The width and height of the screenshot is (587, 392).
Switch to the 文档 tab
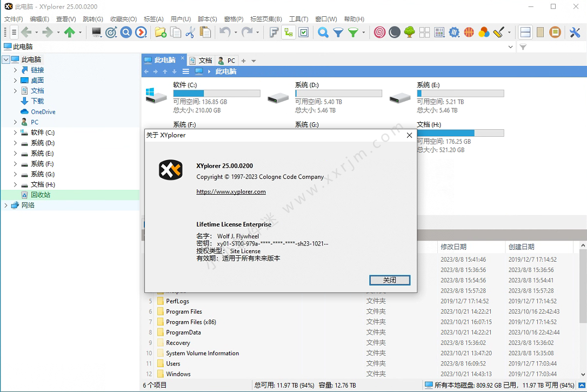[x=201, y=61]
